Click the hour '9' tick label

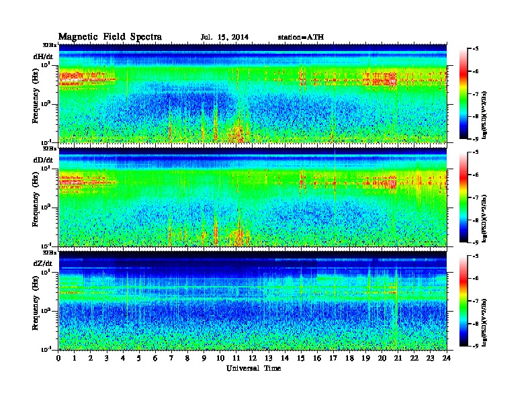(x=204, y=359)
